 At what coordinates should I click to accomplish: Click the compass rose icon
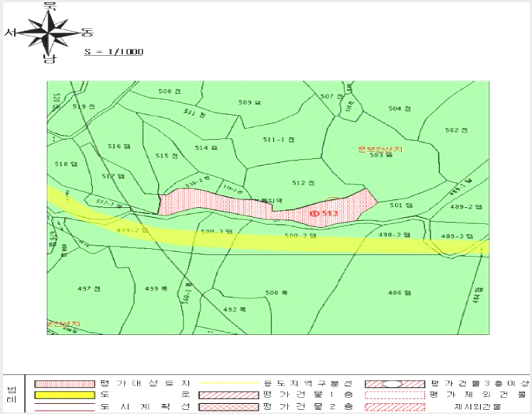pyautogui.click(x=50, y=33)
